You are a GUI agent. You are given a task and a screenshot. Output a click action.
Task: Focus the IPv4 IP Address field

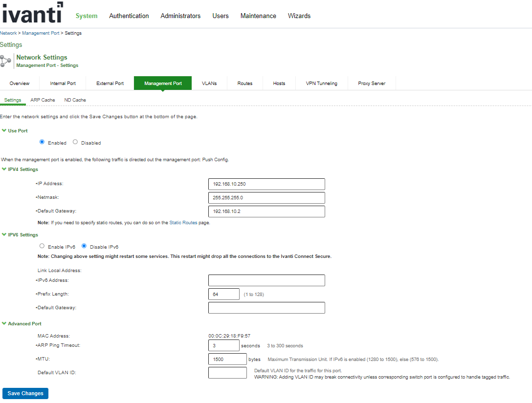point(266,184)
